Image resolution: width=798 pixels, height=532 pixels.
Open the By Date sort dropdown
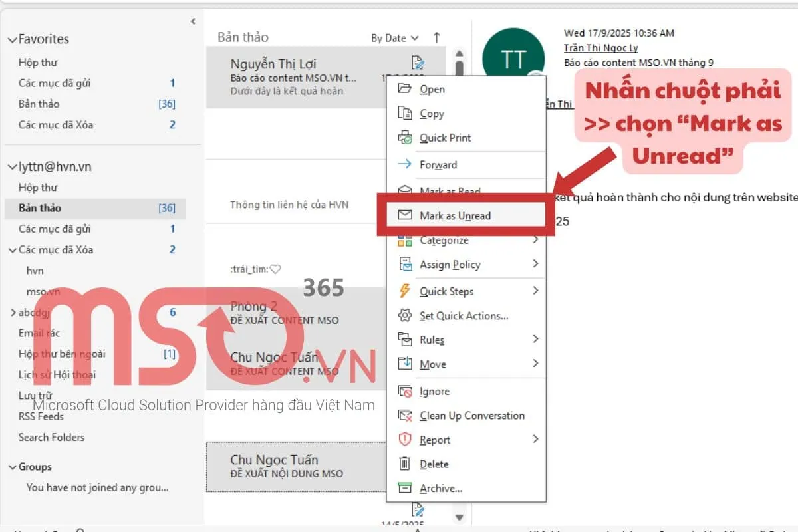(x=394, y=38)
